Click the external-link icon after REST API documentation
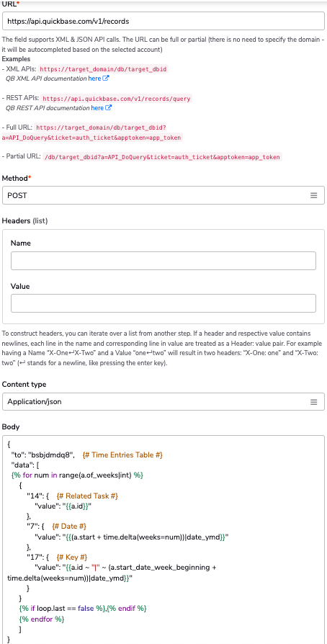The width and height of the screenshot is (327, 644). 109,108
